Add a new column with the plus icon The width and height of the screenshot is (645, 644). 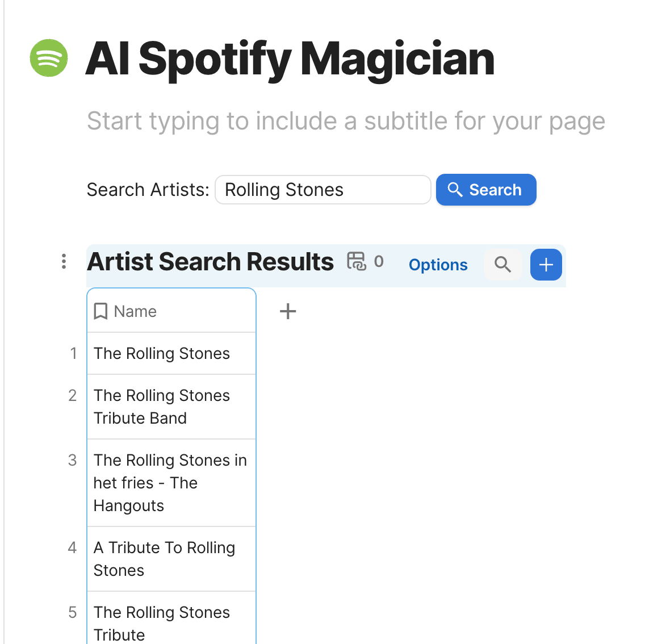click(288, 311)
